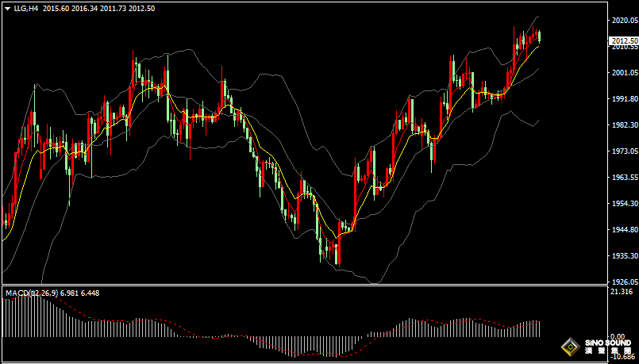The image size is (639, 364).
Task: Click the 1991.80 price axis label
Action: point(622,99)
